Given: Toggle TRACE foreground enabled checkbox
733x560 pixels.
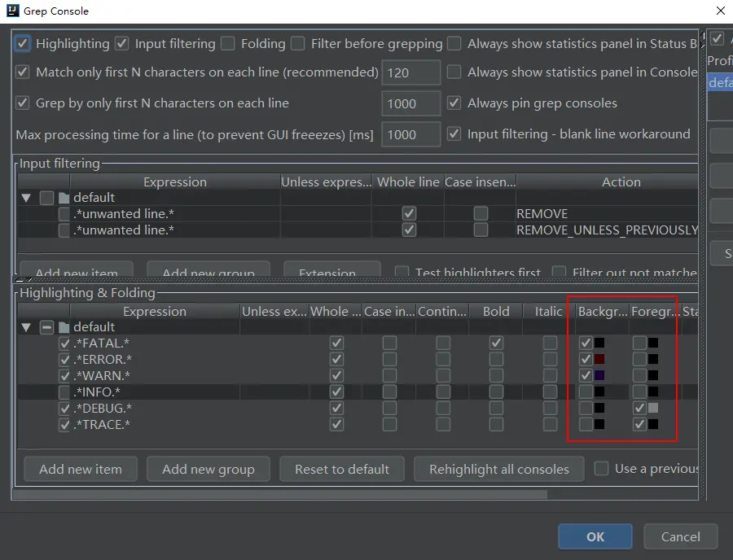Looking at the screenshot, I should point(639,424).
